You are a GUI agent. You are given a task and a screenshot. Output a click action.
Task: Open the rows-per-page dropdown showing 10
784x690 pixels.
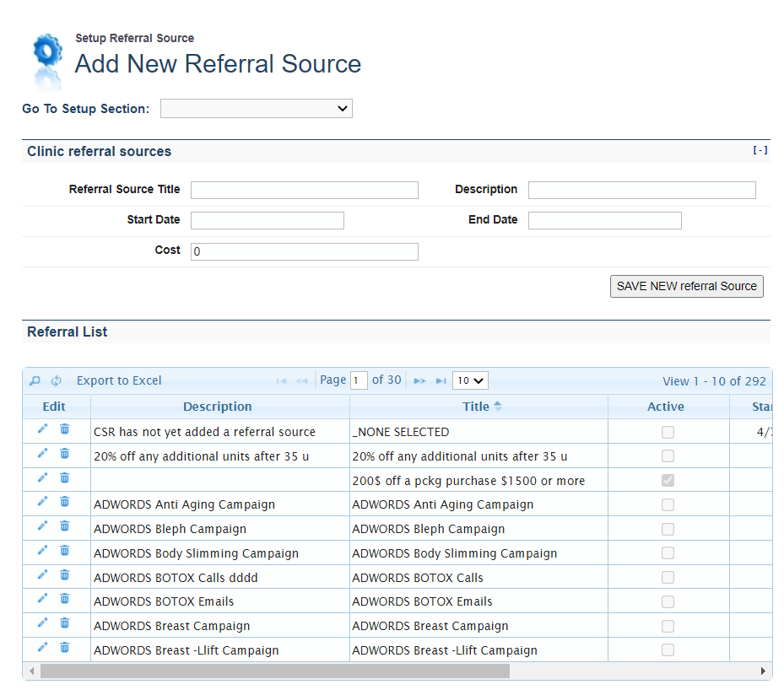[x=470, y=380]
